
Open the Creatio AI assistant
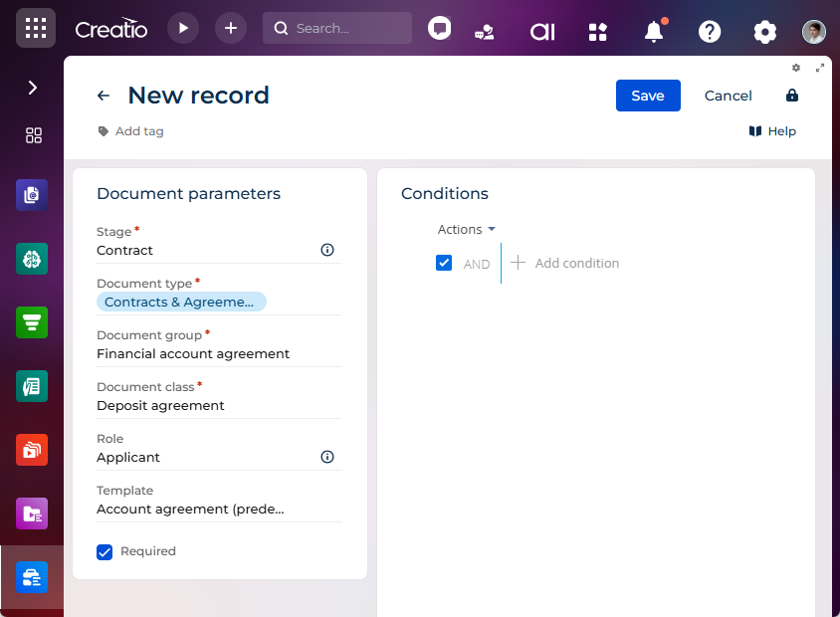coord(542,32)
